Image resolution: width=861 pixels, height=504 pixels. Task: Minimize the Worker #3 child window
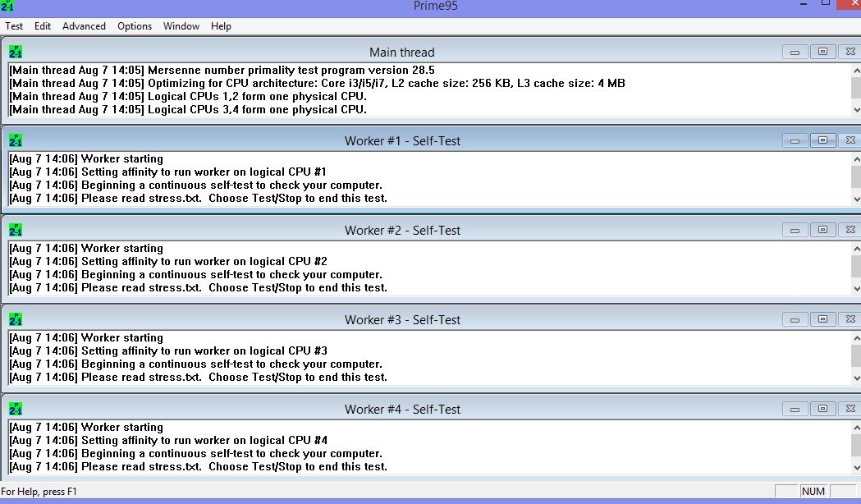[795, 319]
